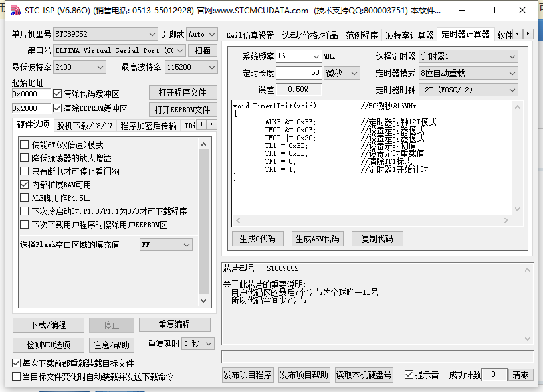Toggle 提示音 checkbox
The height and width of the screenshot is (392, 543).
pyautogui.click(x=409, y=375)
